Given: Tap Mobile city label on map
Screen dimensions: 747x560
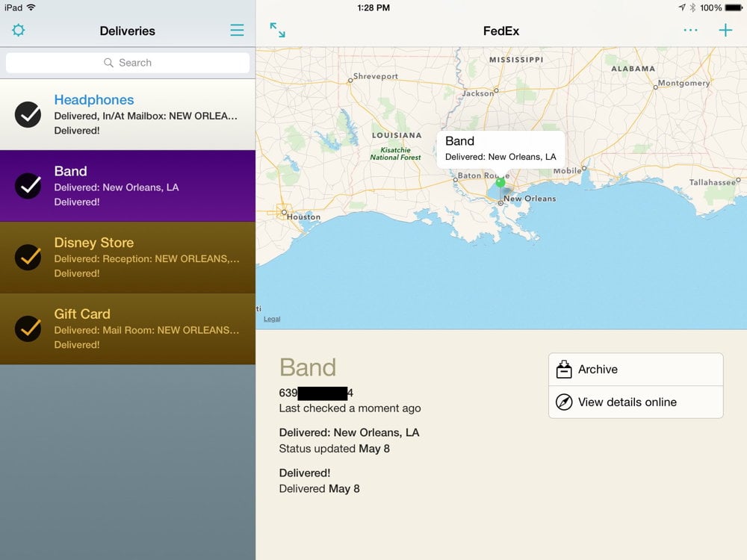Looking at the screenshot, I should (567, 171).
